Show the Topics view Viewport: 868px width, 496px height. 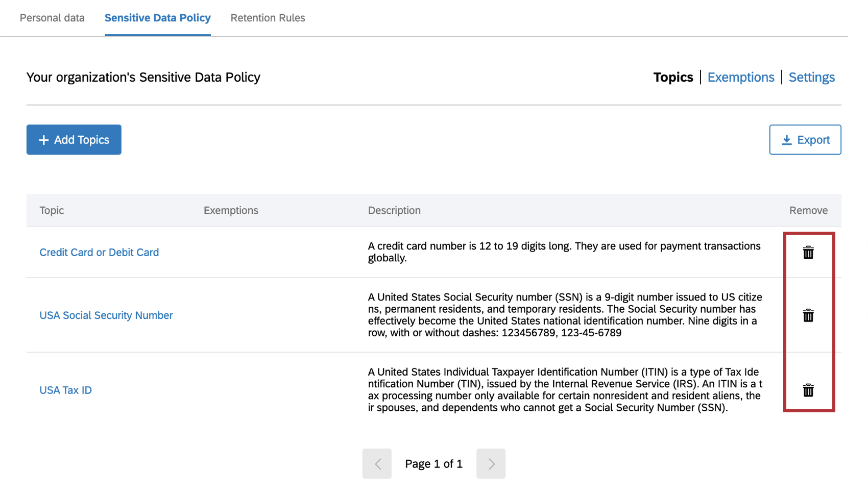tap(673, 78)
